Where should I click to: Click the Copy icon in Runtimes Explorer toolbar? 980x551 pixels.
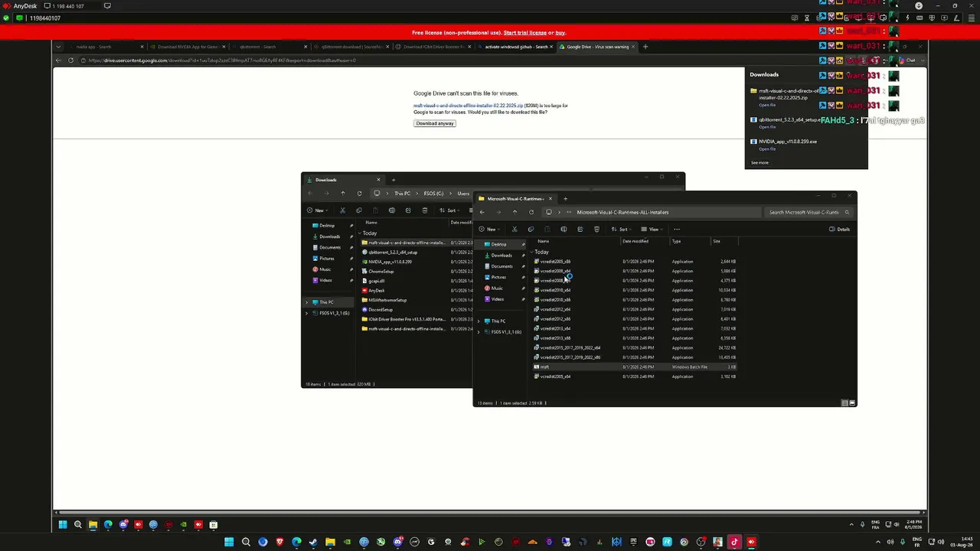[x=531, y=229]
